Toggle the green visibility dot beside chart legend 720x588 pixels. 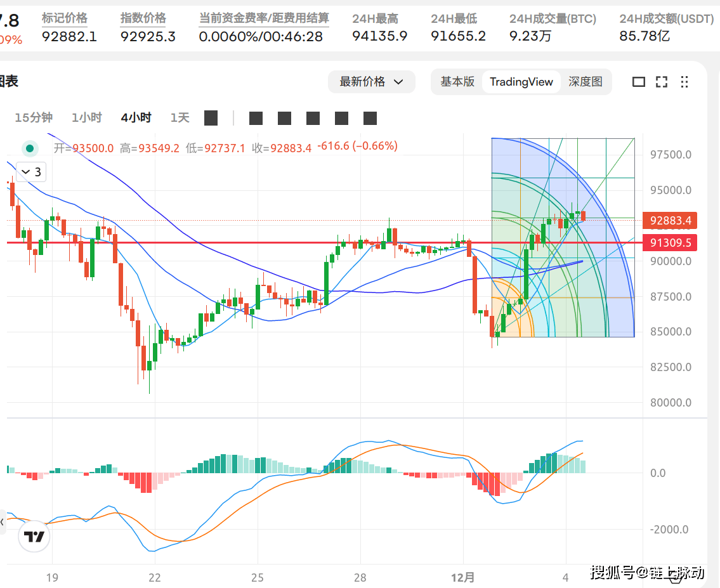coord(30,147)
